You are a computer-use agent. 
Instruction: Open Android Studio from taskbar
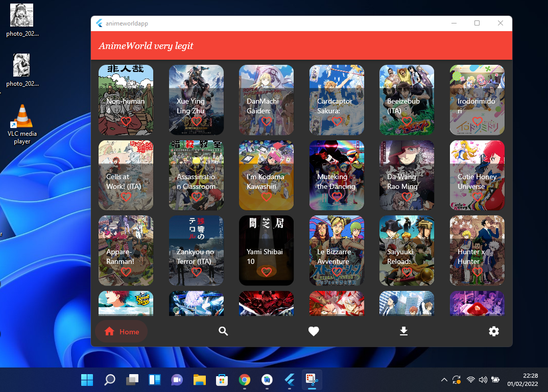pyautogui.click(x=267, y=380)
